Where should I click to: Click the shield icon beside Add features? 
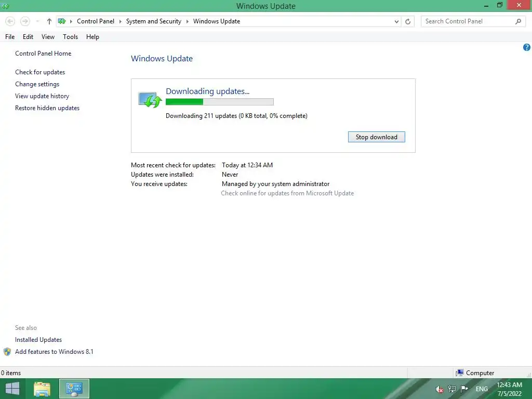[x=7, y=352]
